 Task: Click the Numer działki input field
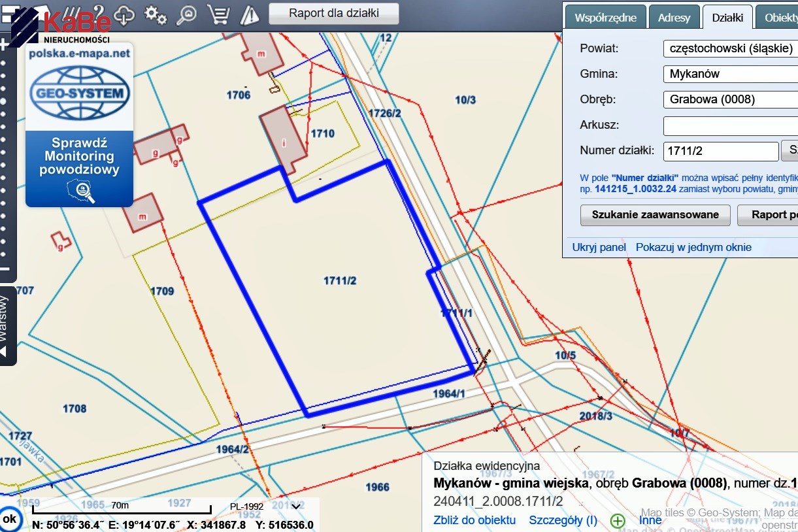[720, 152]
